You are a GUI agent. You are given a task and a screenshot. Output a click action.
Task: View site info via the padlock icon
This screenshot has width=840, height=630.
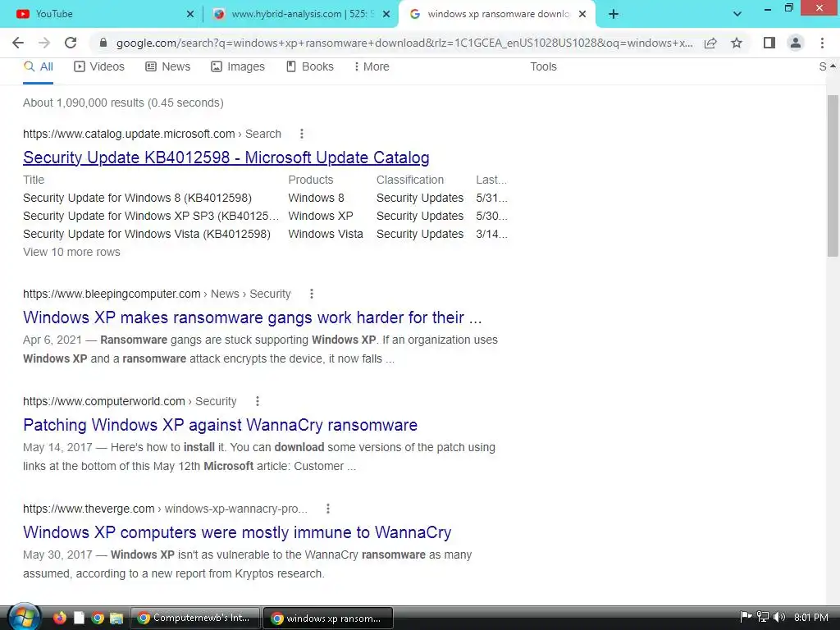[103, 43]
